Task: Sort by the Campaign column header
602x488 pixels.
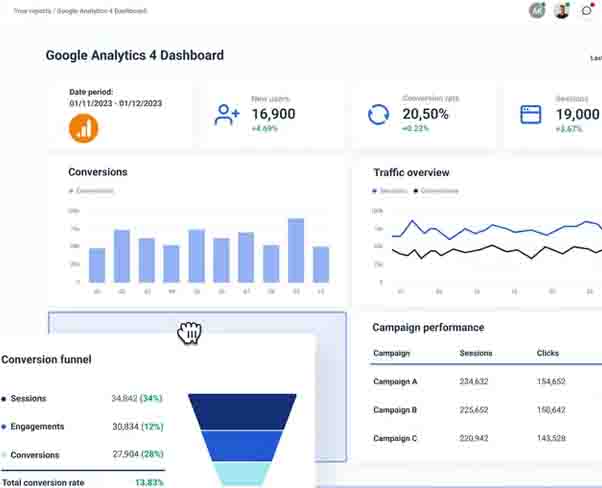Action: click(x=392, y=353)
